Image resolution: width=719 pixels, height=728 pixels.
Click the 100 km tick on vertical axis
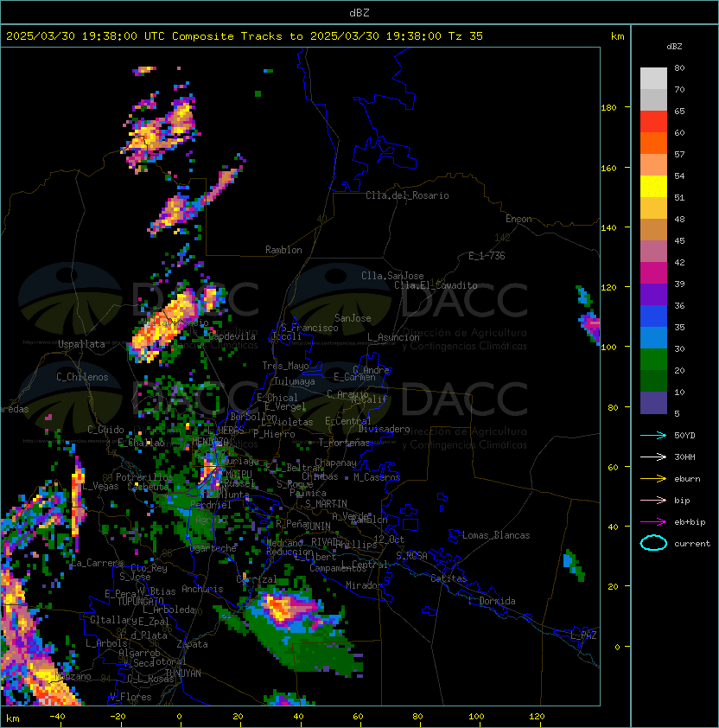(x=608, y=348)
